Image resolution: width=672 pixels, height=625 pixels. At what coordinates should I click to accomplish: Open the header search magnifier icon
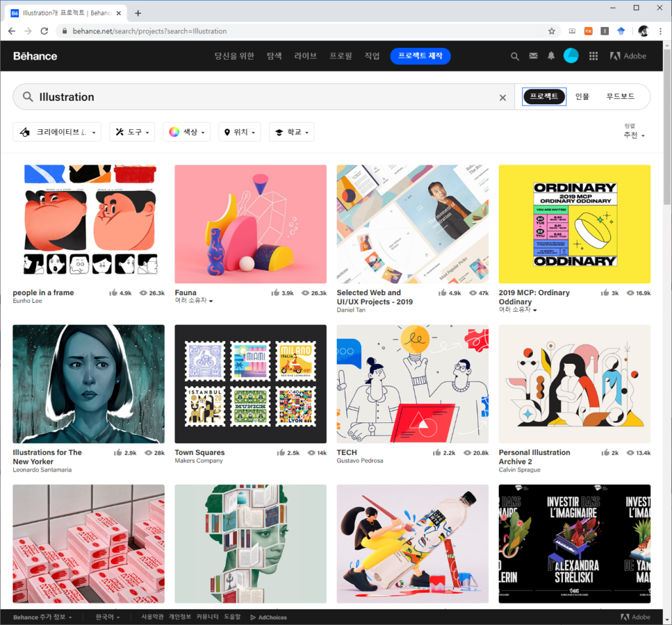tap(514, 56)
